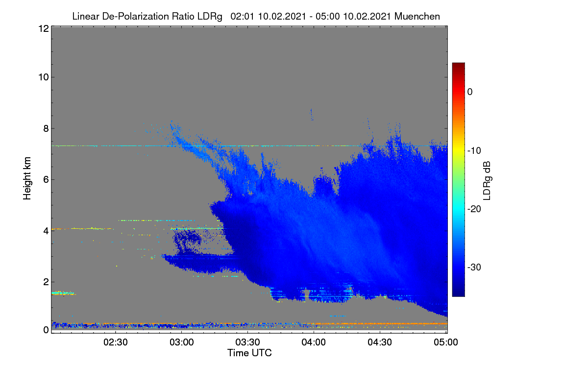Click the 03:30 time axis tick label

(248, 343)
